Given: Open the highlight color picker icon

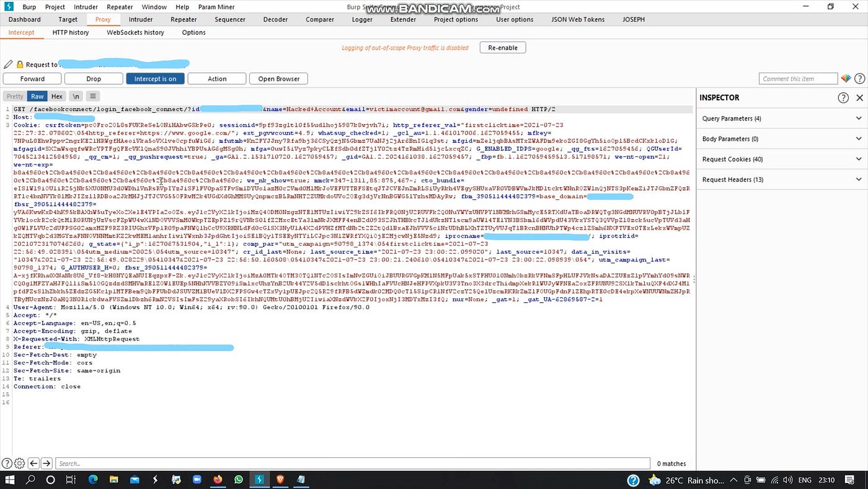Looking at the screenshot, I should (x=846, y=79).
